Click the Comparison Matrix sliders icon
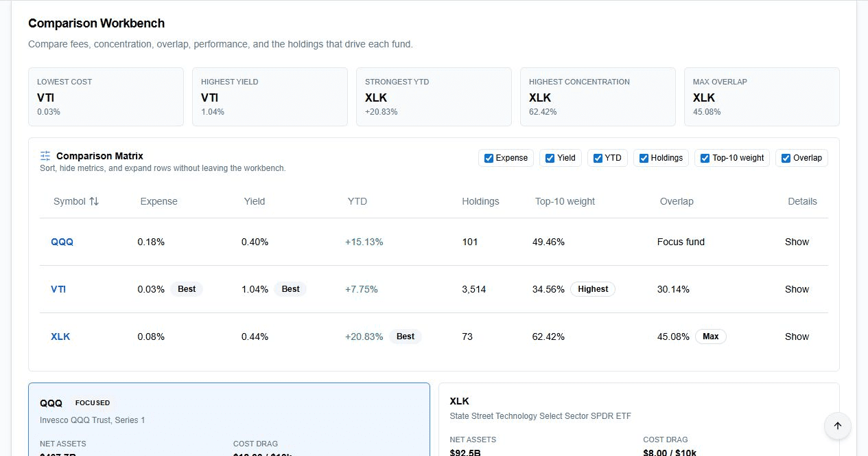868x456 pixels. point(45,156)
